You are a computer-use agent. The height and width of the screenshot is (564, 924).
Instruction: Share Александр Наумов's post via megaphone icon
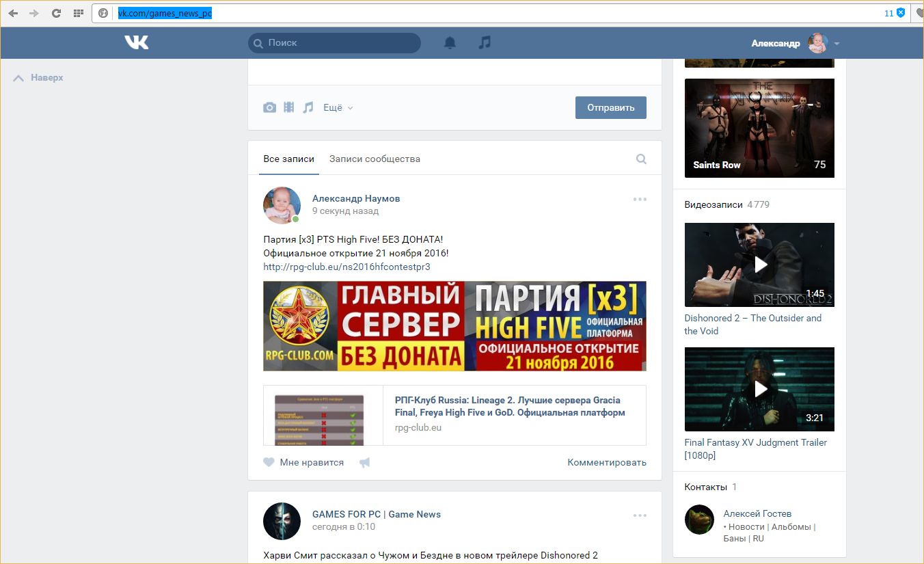(365, 463)
